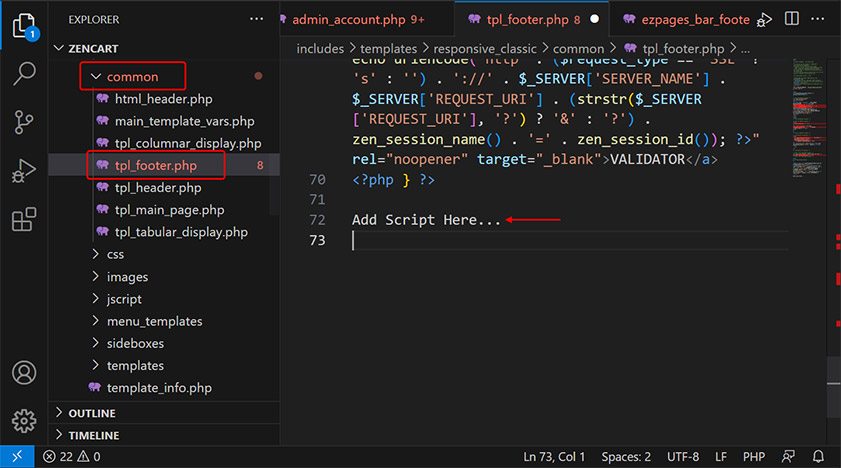Open tpl_header.php from the explorer
The image size is (841, 468).
pyautogui.click(x=158, y=187)
